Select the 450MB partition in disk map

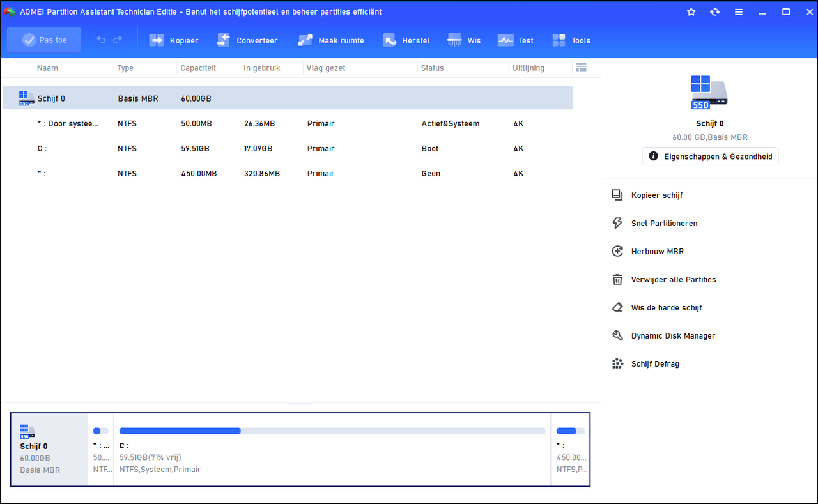point(570,449)
